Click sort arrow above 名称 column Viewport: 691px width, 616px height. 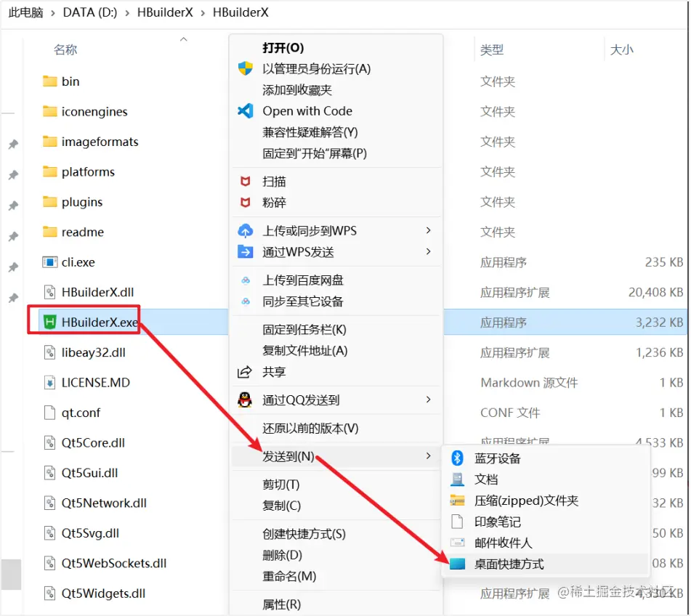(183, 39)
